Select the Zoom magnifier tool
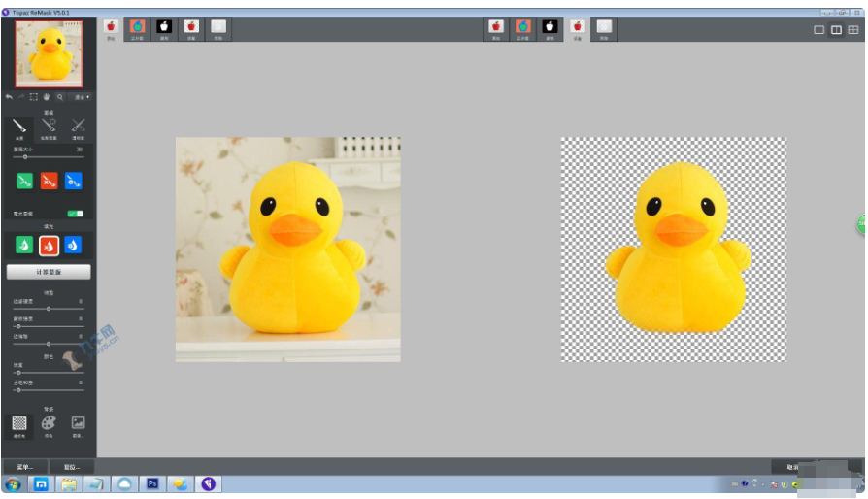The image size is (868, 499). click(x=60, y=97)
